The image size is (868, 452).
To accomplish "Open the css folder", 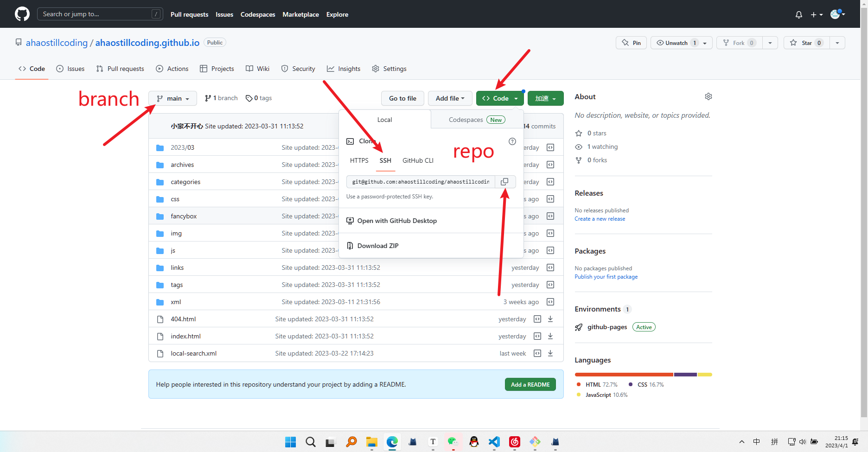I will pos(175,199).
